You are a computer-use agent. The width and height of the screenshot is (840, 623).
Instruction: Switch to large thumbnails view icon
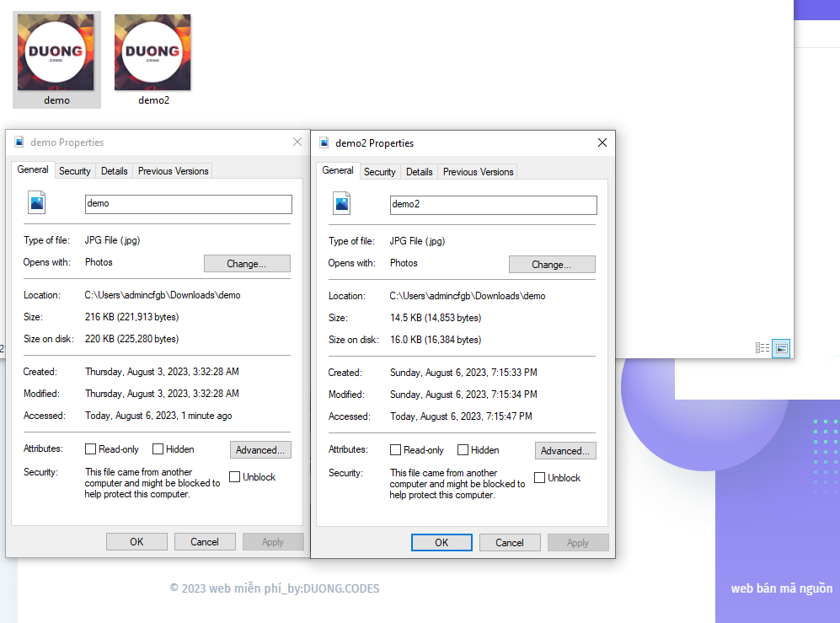click(781, 348)
